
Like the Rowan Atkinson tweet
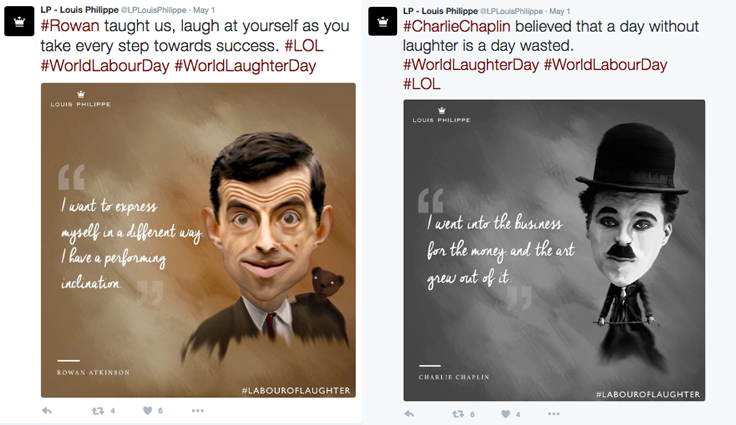point(147,410)
